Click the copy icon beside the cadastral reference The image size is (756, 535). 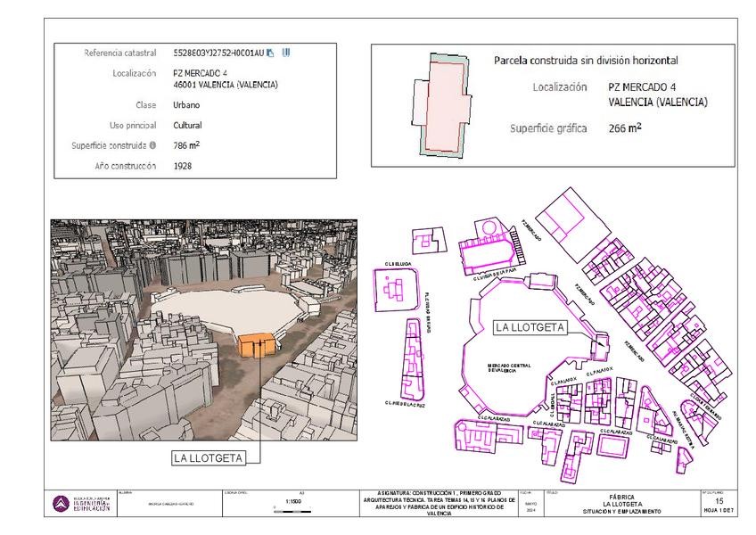[270, 53]
